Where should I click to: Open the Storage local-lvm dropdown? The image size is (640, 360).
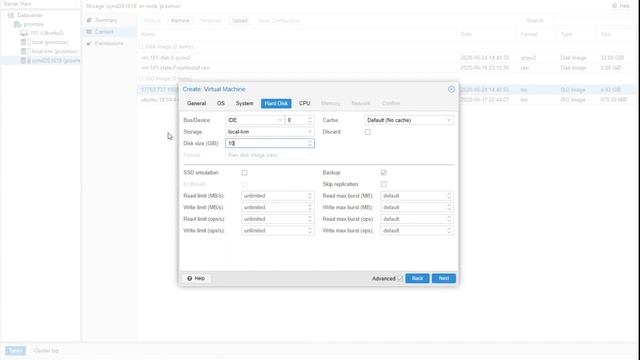[310, 132]
